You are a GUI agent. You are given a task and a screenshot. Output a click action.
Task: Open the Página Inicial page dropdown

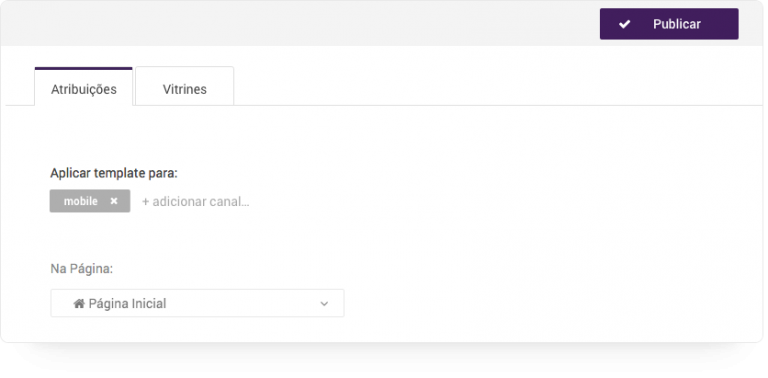[x=197, y=304]
